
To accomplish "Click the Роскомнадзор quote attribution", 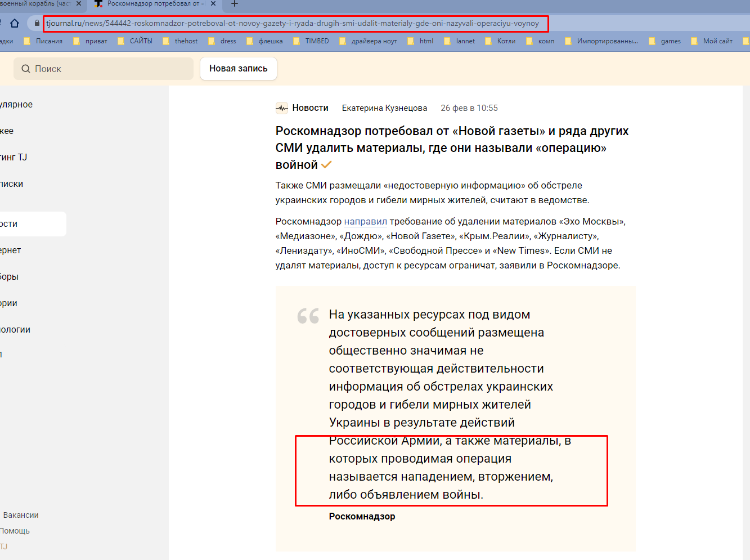I will tap(362, 516).
